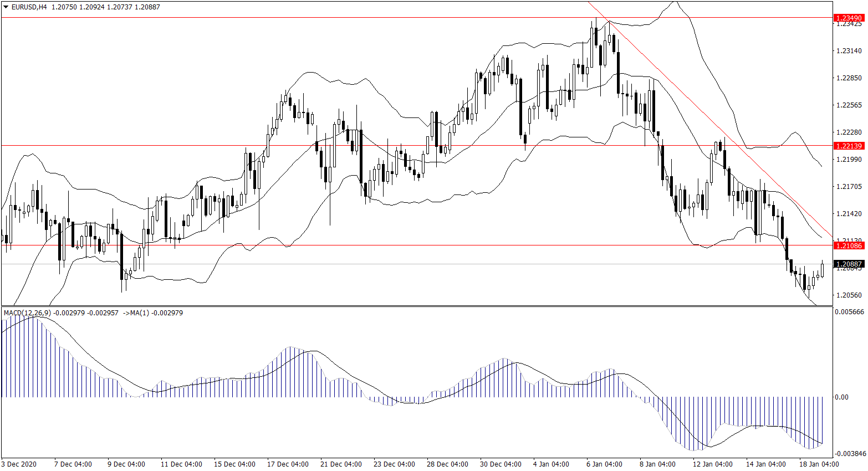Click the EURUSD,H4 chart title text

tap(29, 7)
